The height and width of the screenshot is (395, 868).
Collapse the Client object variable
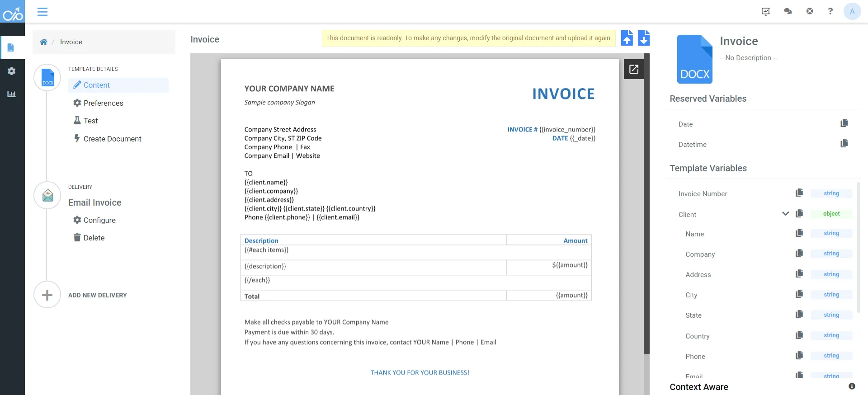(x=786, y=214)
